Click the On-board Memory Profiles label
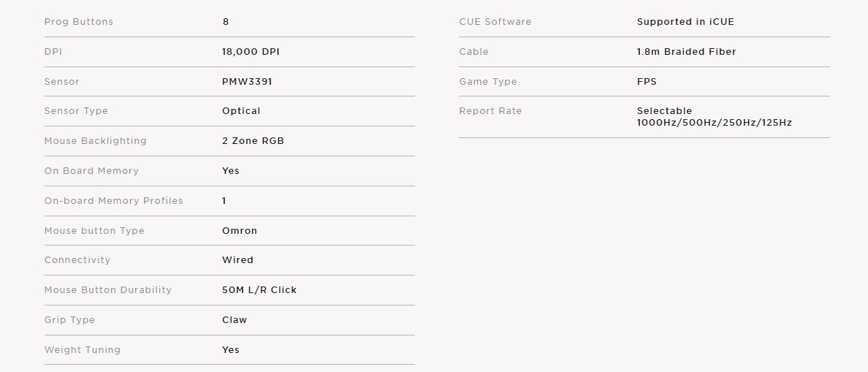This screenshot has width=868, height=372. point(113,201)
